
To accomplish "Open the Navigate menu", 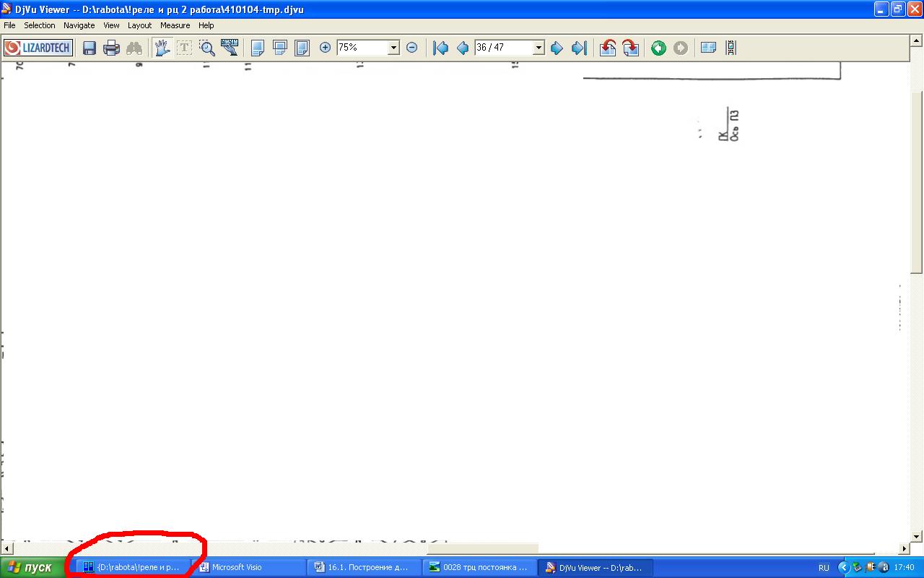I will click(79, 25).
